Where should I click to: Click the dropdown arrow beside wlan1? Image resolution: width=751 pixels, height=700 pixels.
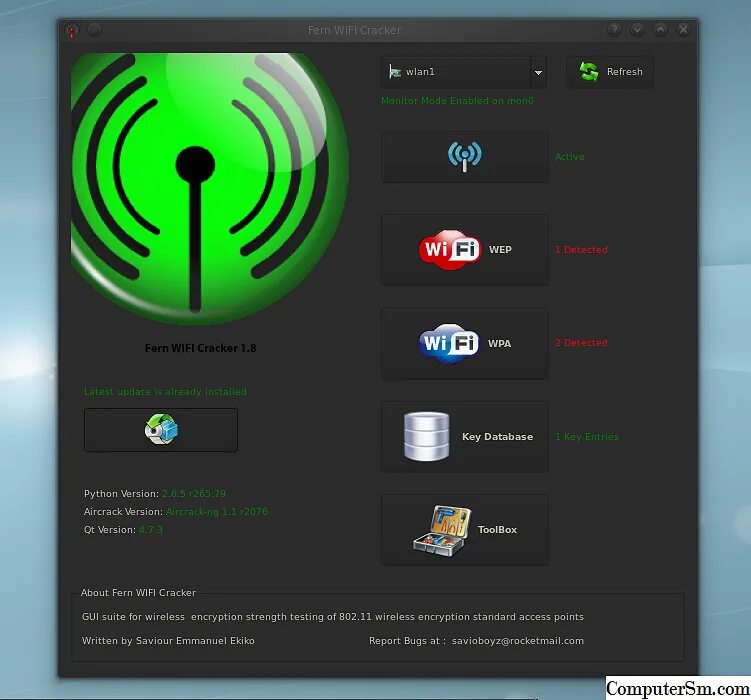pyautogui.click(x=538, y=73)
